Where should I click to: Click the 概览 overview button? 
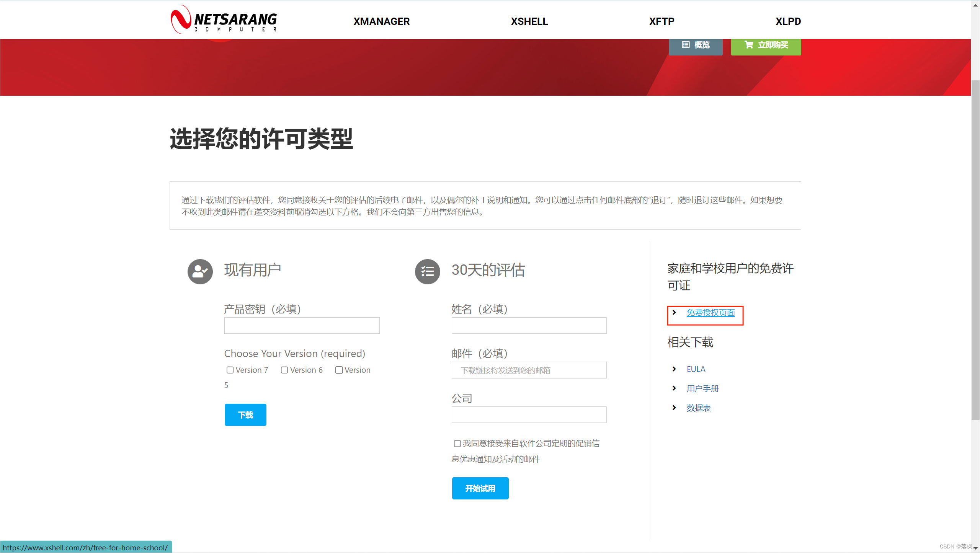click(x=696, y=46)
